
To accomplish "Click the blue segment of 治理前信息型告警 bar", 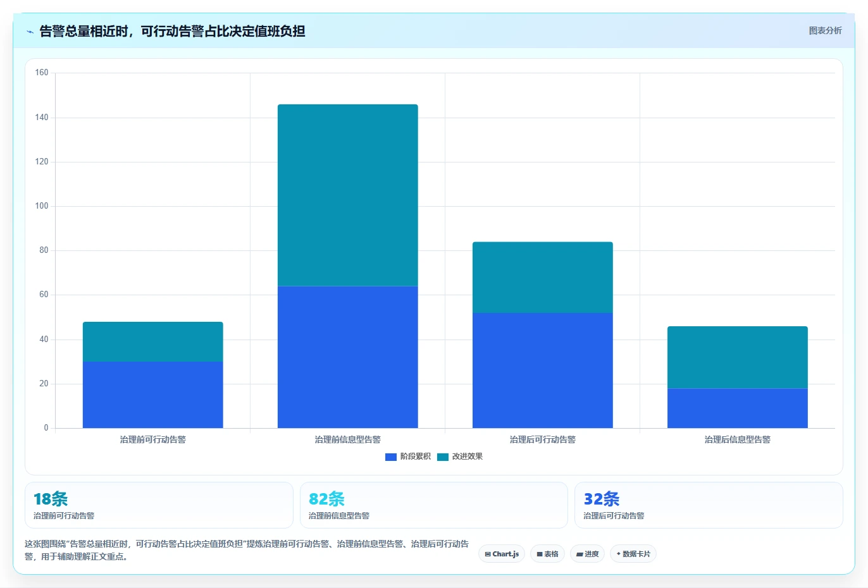I will [348, 357].
